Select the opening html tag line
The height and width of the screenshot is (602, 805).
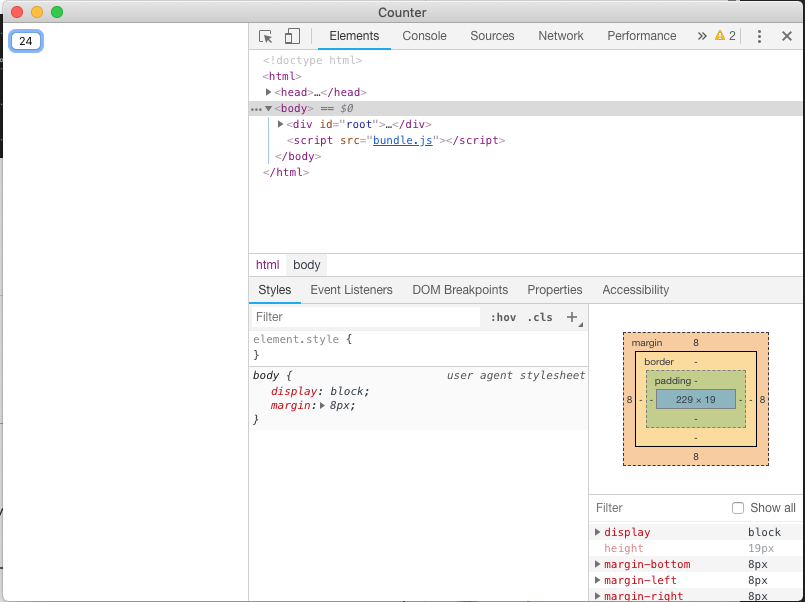(x=282, y=76)
